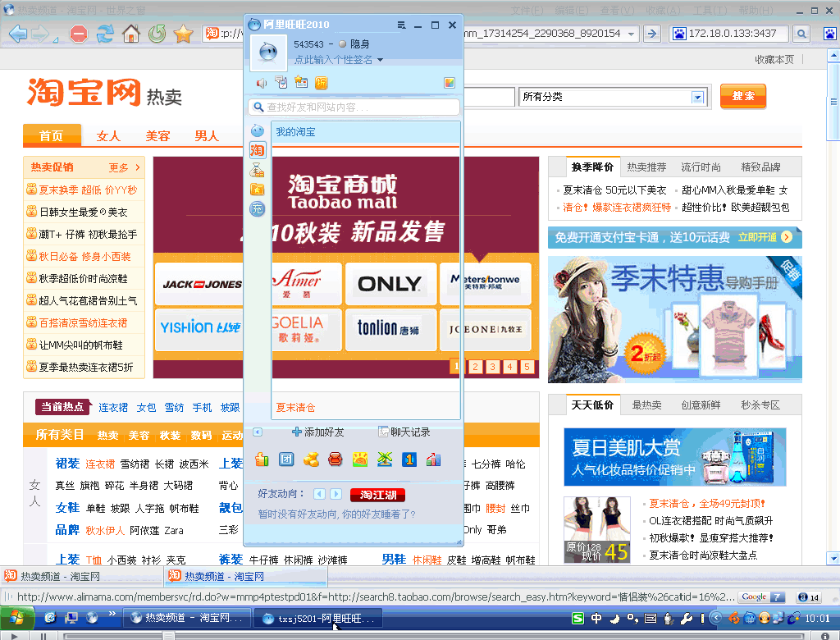The width and height of the screenshot is (840, 640).
Task: Open the palm tree app icon
Action: pos(385,459)
